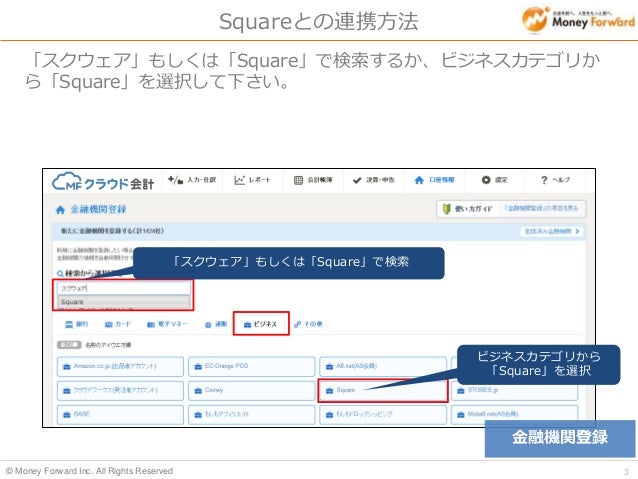Switch to the カード category tab
Viewport: 638px width, 479px height.
[118, 324]
